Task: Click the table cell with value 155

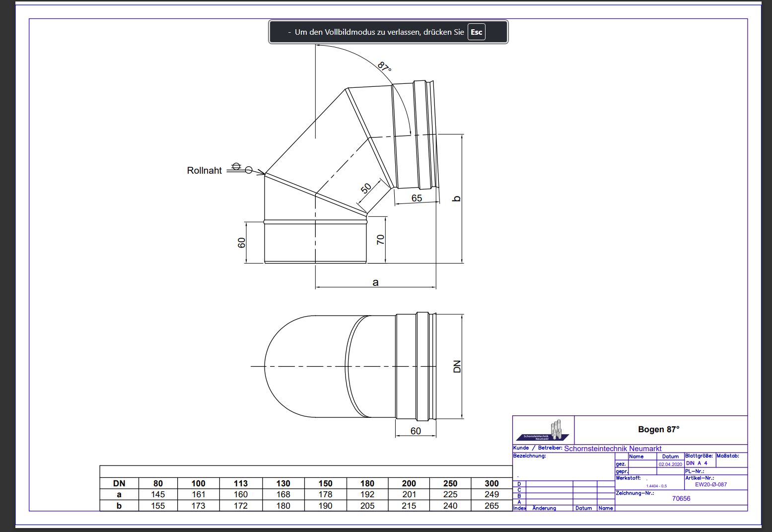Action: 158,506
